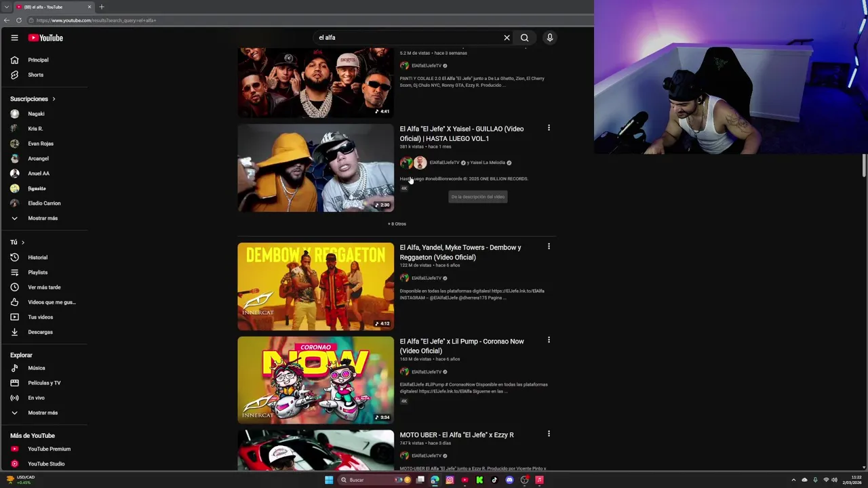
Task: Open the Evan Rojas channel avatar
Action: (14, 144)
